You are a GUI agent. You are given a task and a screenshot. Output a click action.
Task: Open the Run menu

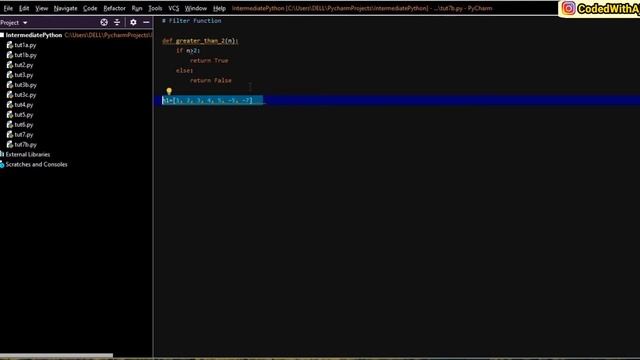137,8
